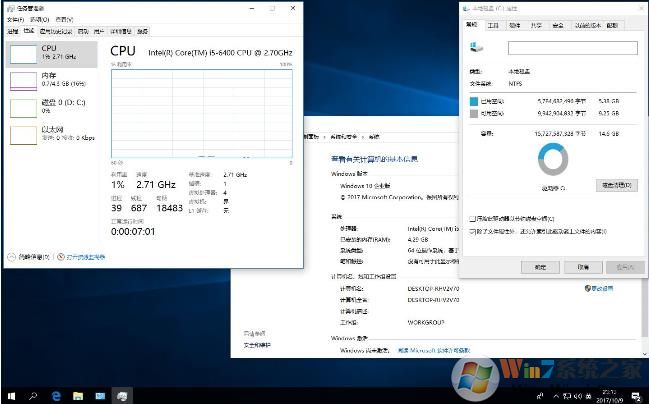
Task: Open the 以前的版本 previous versions tab
Action: [588, 25]
